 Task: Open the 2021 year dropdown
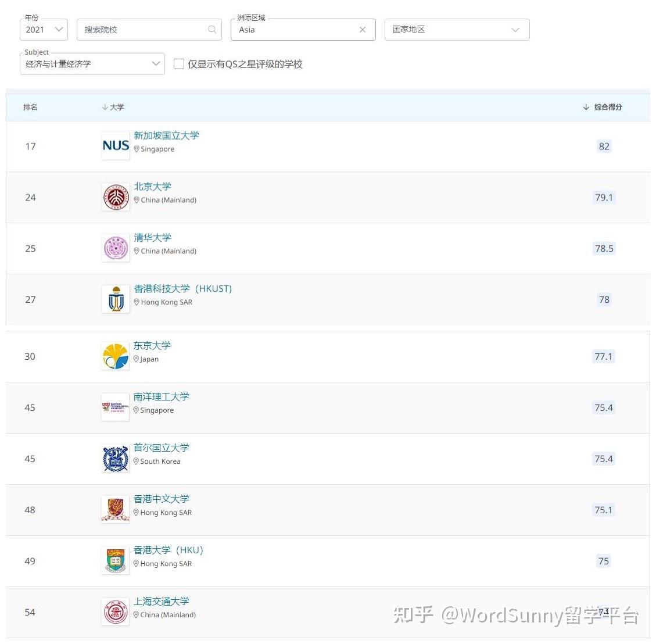pos(44,30)
